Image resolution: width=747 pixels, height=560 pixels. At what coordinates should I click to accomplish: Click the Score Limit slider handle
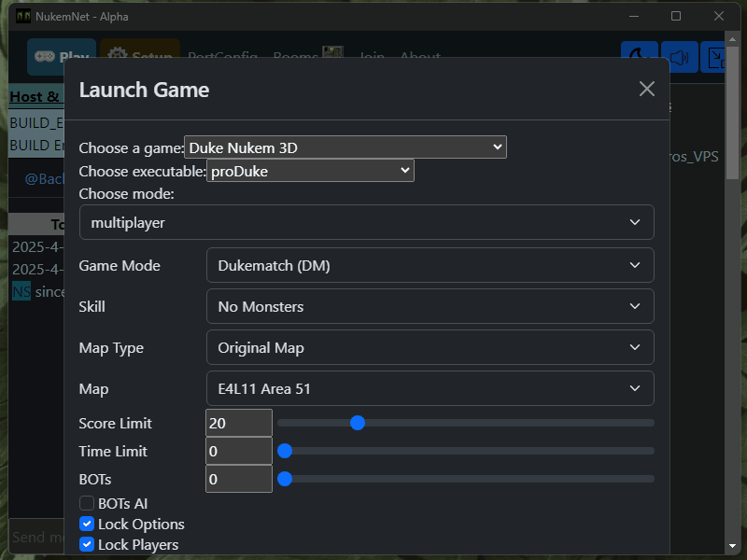[358, 423]
